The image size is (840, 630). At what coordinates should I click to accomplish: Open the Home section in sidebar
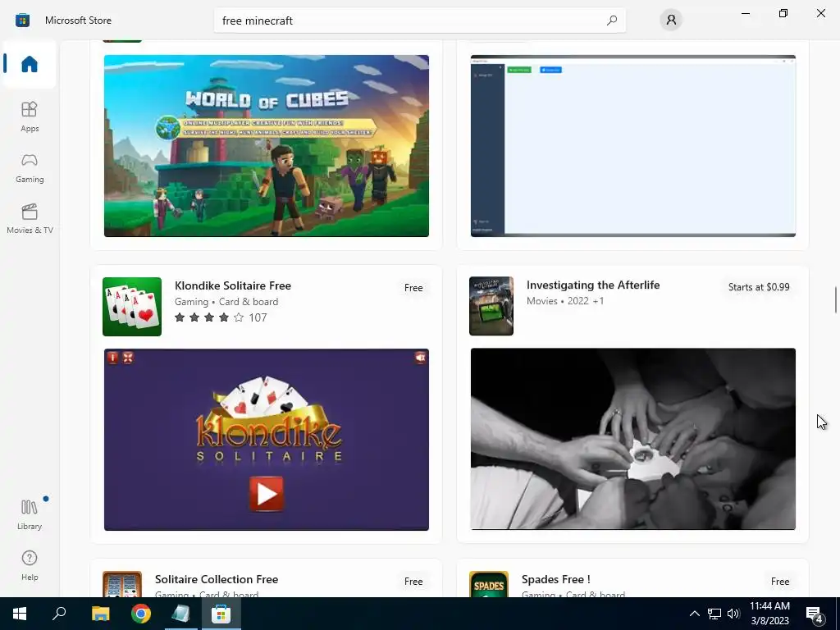coord(30,64)
